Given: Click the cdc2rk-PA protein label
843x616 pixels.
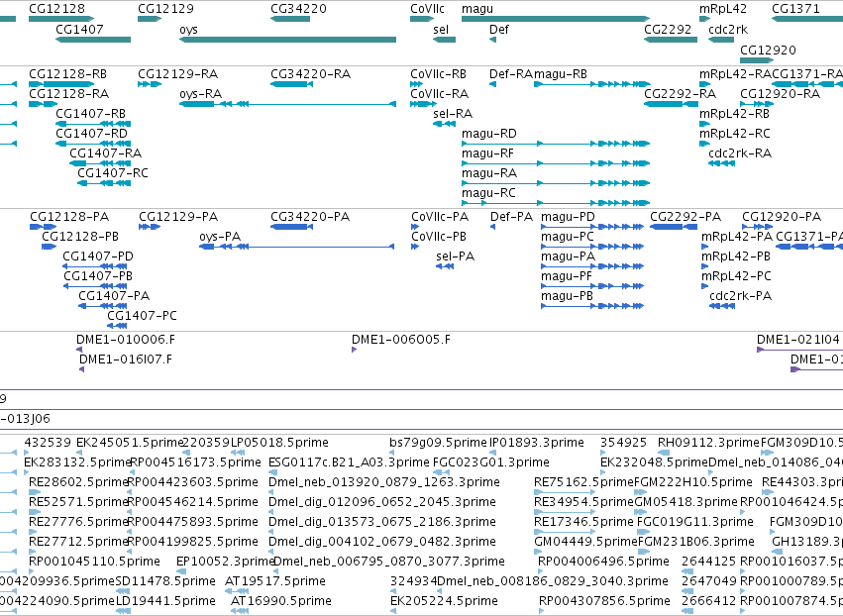Looking at the screenshot, I should (740, 296).
